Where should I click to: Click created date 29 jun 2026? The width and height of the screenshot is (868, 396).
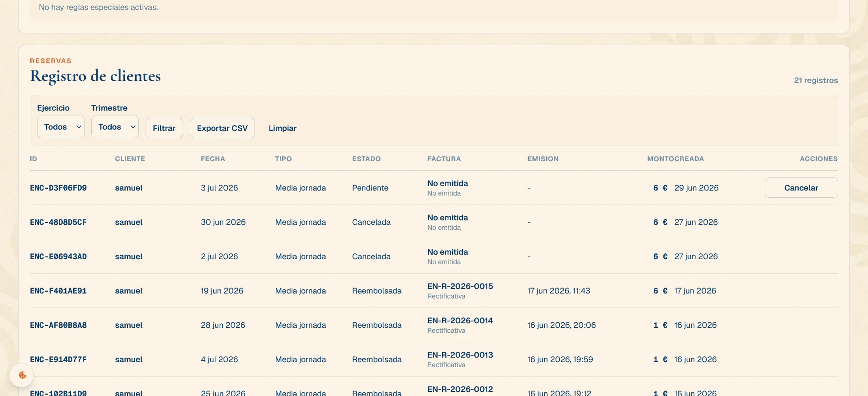pos(696,188)
